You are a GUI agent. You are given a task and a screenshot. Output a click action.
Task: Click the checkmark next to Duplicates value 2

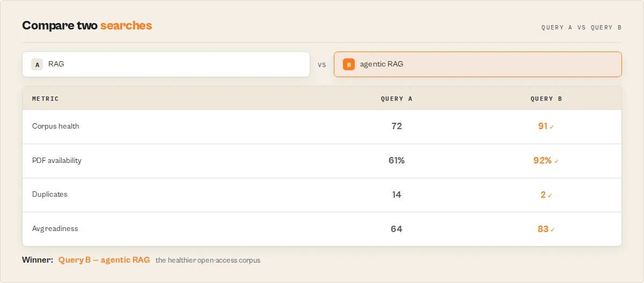point(550,196)
